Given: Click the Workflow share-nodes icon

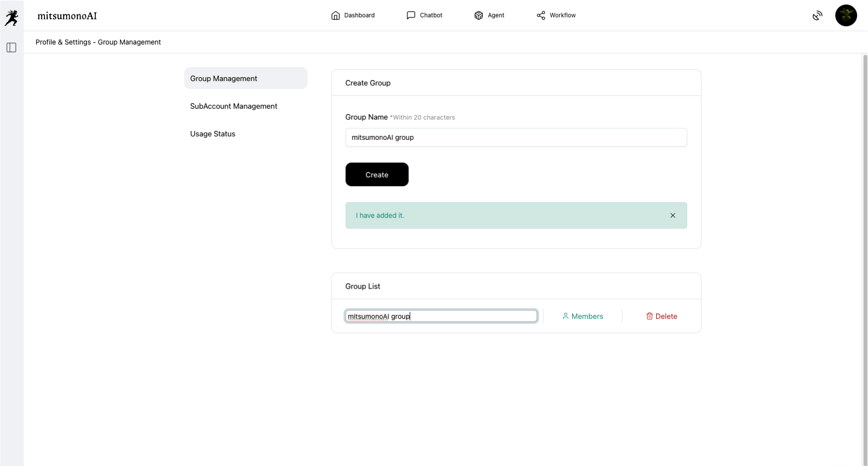Looking at the screenshot, I should [x=541, y=15].
